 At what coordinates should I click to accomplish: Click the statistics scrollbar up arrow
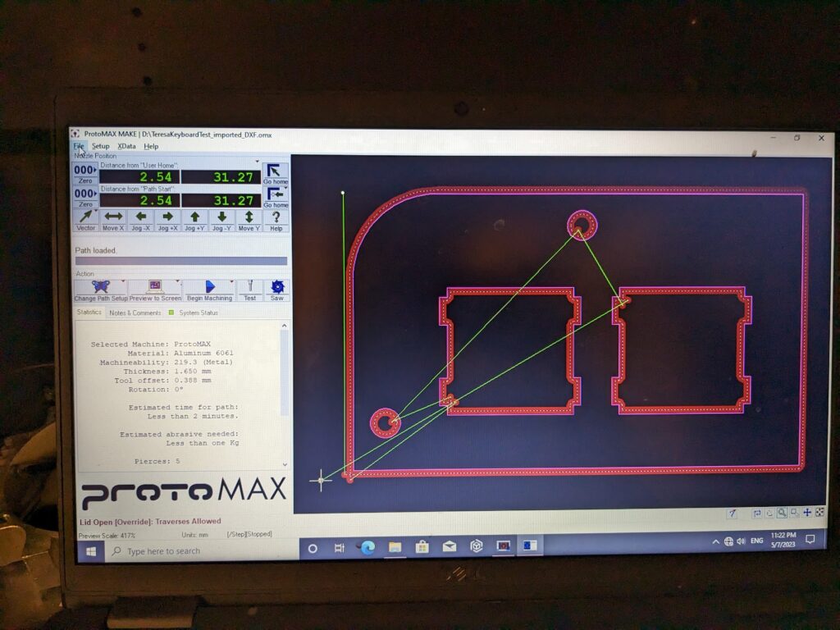[285, 326]
